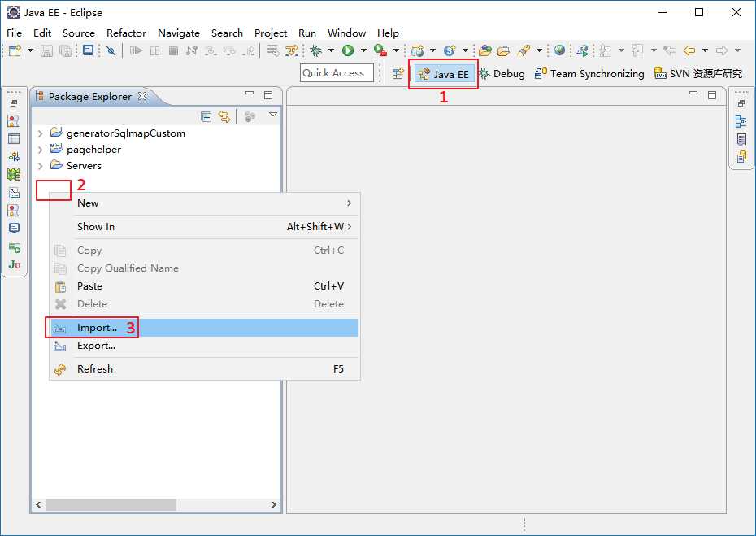The height and width of the screenshot is (536, 756).
Task: Click the Disconnect debug icon
Action: coord(192,50)
